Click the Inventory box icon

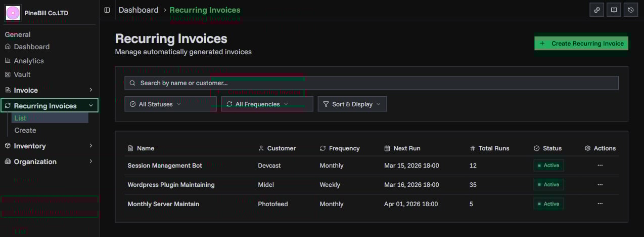pyautogui.click(x=8, y=146)
